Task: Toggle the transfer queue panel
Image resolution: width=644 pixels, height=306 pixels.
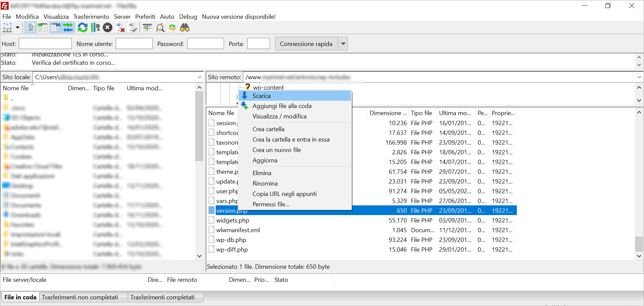Action: coord(68,28)
